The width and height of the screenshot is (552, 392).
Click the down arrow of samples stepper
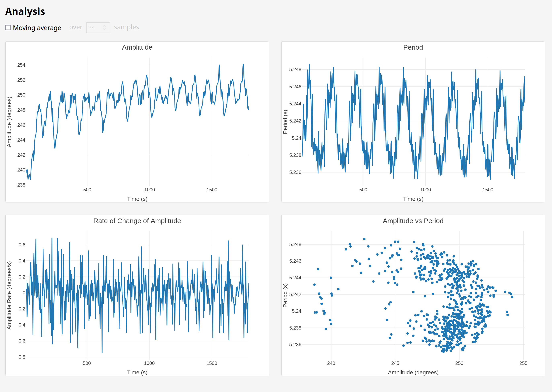pyautogui.click(x=104, y=29)
